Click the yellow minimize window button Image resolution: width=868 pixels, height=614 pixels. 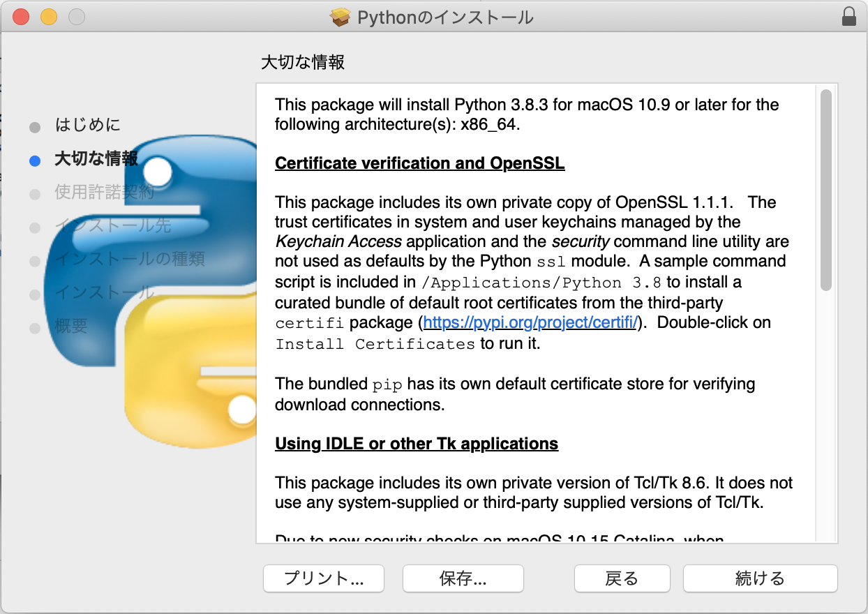coord(48,17)
